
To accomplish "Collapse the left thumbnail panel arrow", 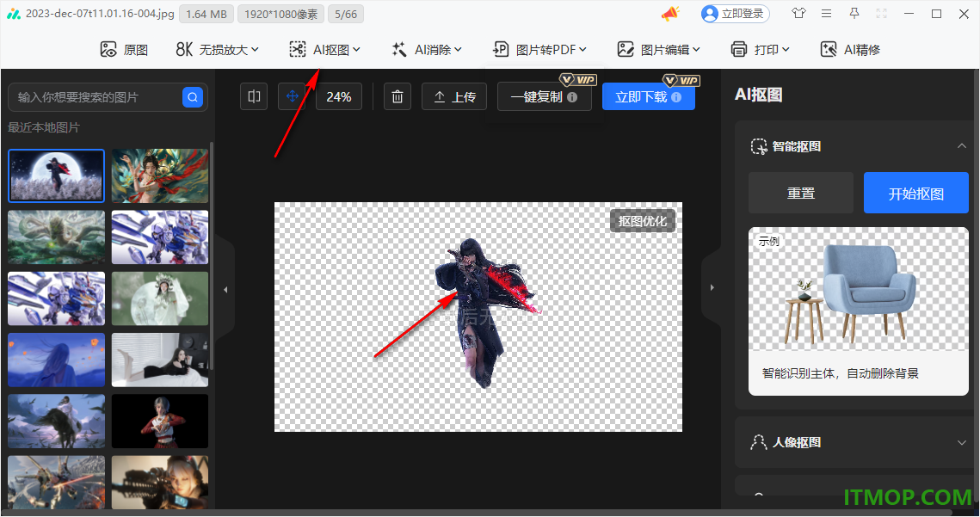I will pyautogui.click(x=225, y=289).
